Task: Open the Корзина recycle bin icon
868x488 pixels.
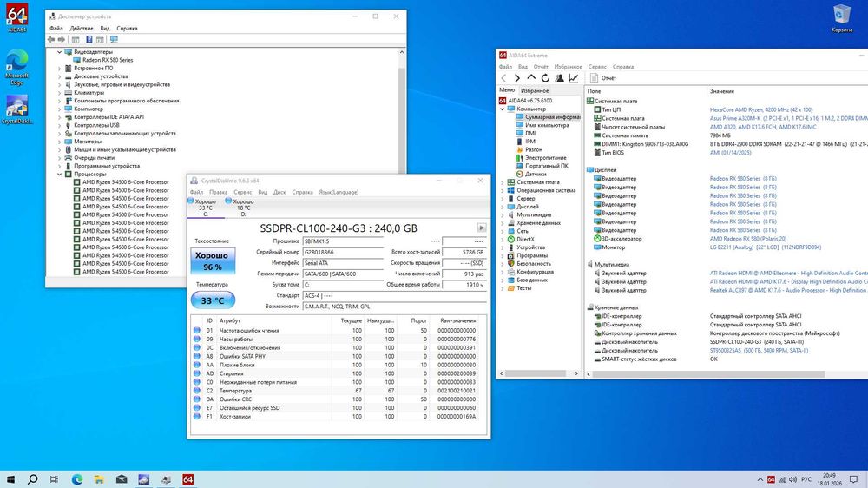Action: 841,18
